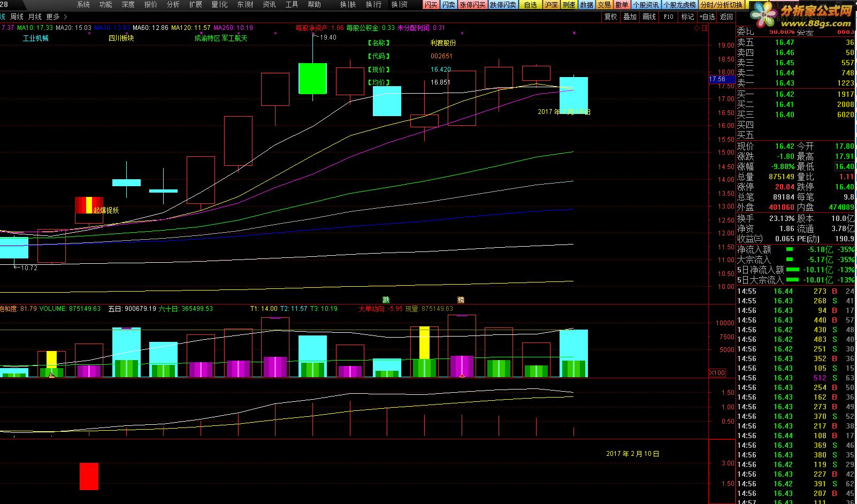Click the X100 volume scale indicator
857x504 pixels.
(717, 373)
